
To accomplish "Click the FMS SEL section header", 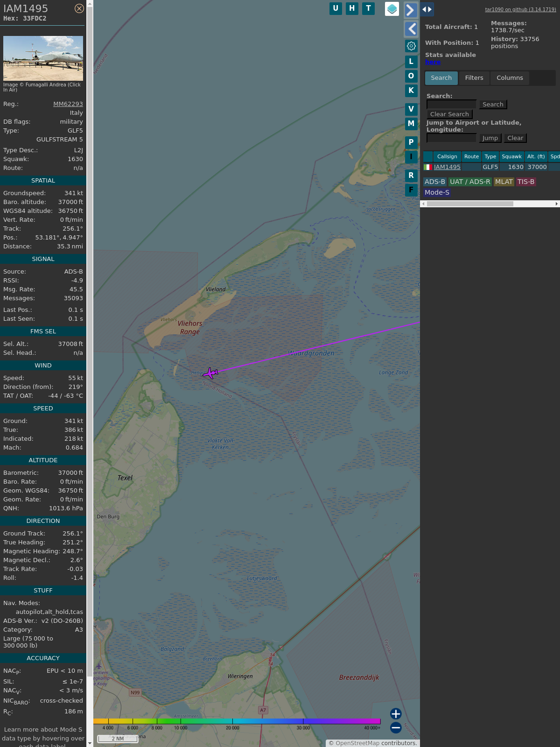I will [x=43, y=331].
